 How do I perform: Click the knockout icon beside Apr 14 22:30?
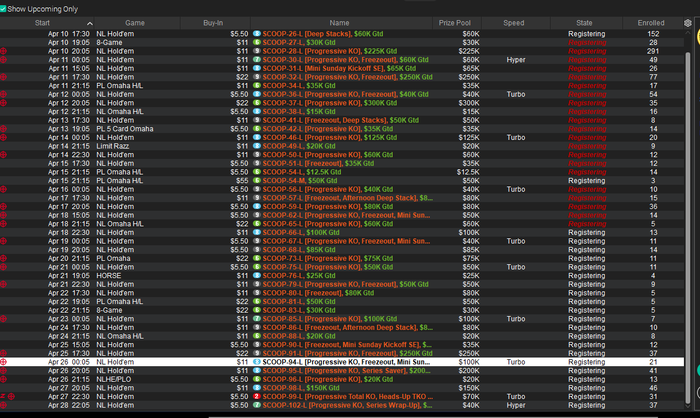3,155
